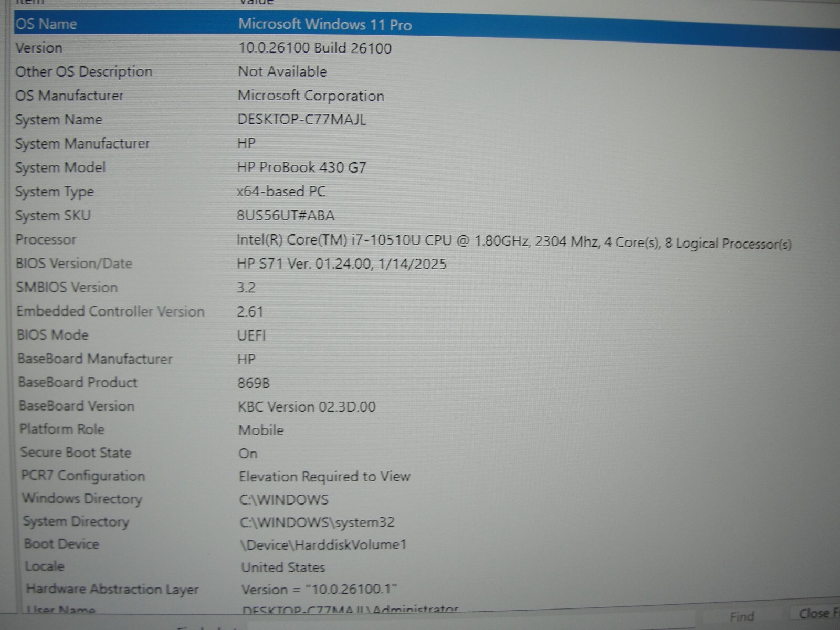Click the 'x64-based PC' value
The image size is (840, 630).
click(281, 192)
